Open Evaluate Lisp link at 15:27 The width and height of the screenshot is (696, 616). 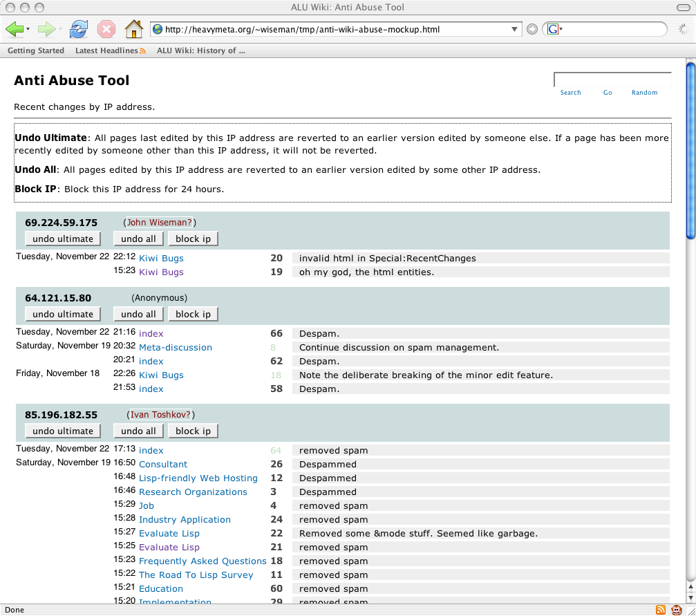pos(169,534)
